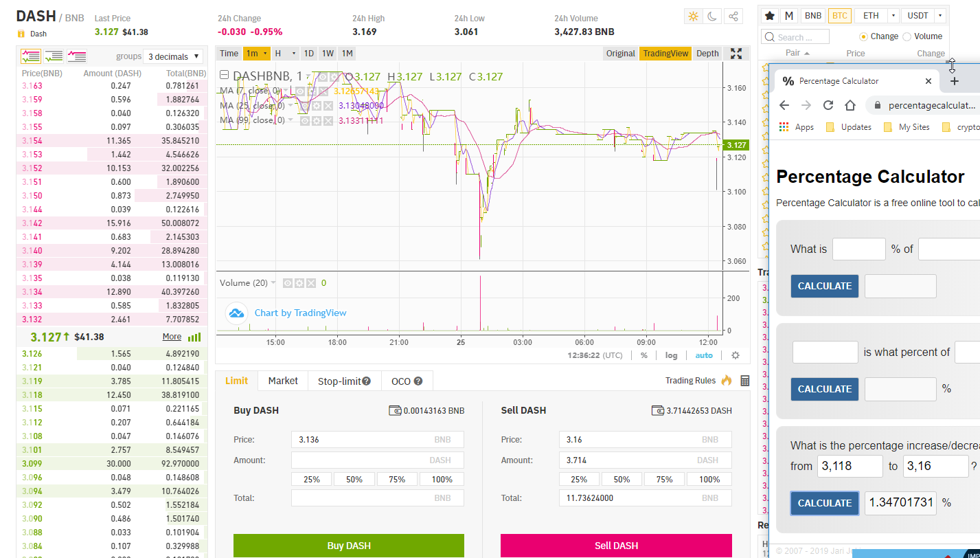The height and width of the screenshot is (558, 980).
Task: Show sell orders only in order book
Action: 76,56
